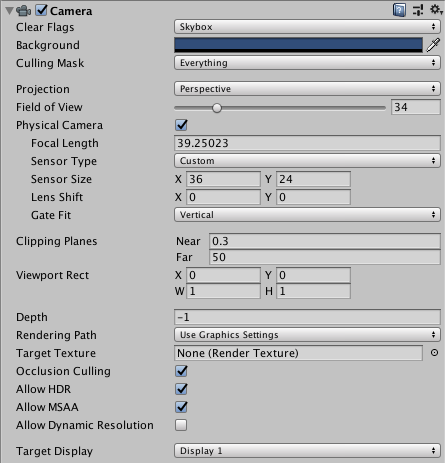Open the Gate Fit dropdown

[x=307, y=215]
